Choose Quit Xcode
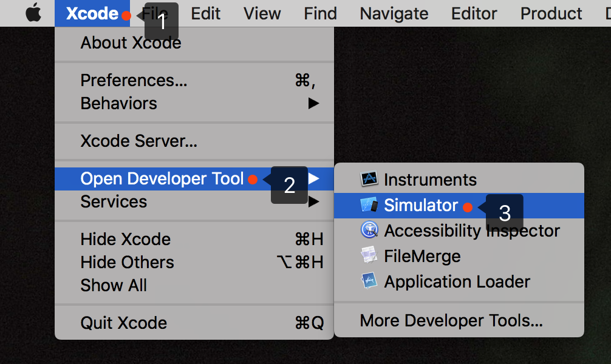Screen dimensions: 611x364 click(123, 323)
